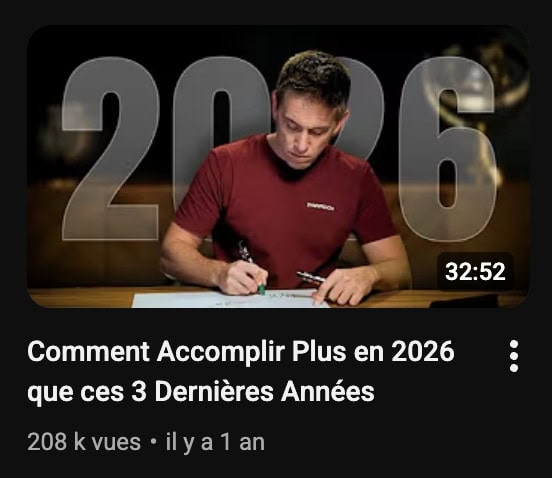Screen dimensions: 552x478
Task: Click the title's second line 'que ces 3 Dernières Années'
Action: click(201, 392)
